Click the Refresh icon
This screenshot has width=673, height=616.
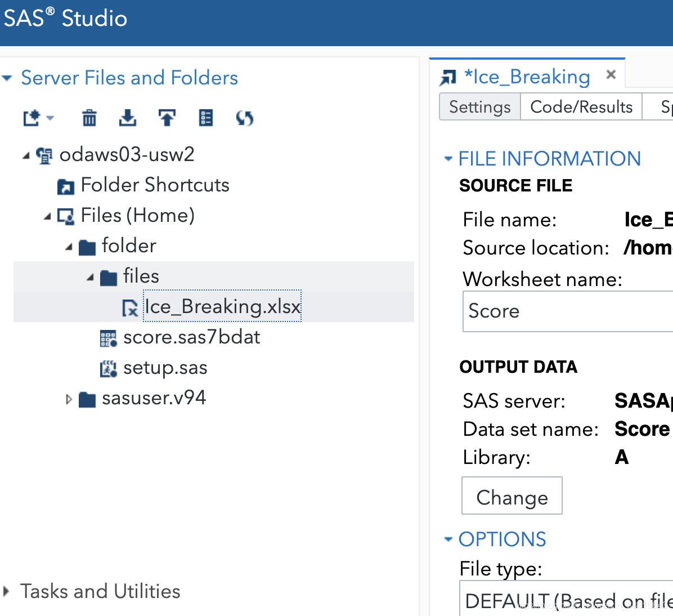click(x=245, y=118)
